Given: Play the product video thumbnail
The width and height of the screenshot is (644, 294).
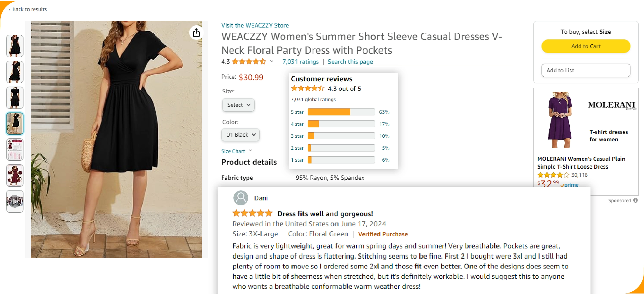Looking at the screenshot, I should point(15,201).
